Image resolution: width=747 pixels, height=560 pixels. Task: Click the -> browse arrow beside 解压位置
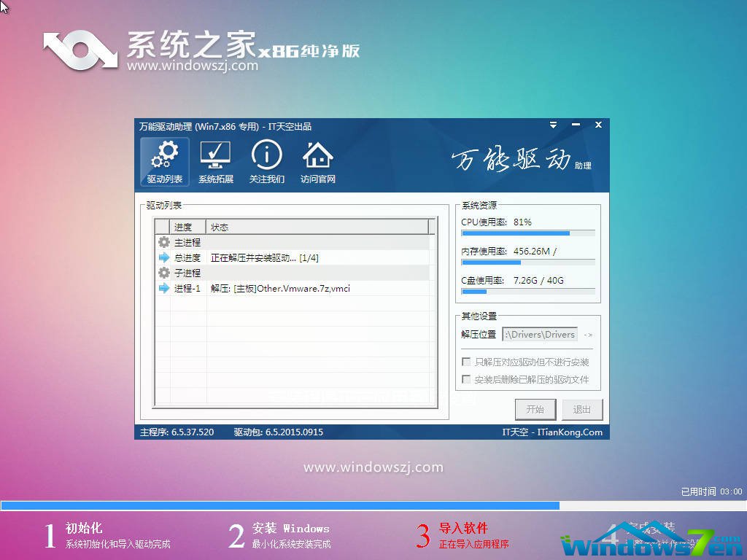tap(589, 334)
